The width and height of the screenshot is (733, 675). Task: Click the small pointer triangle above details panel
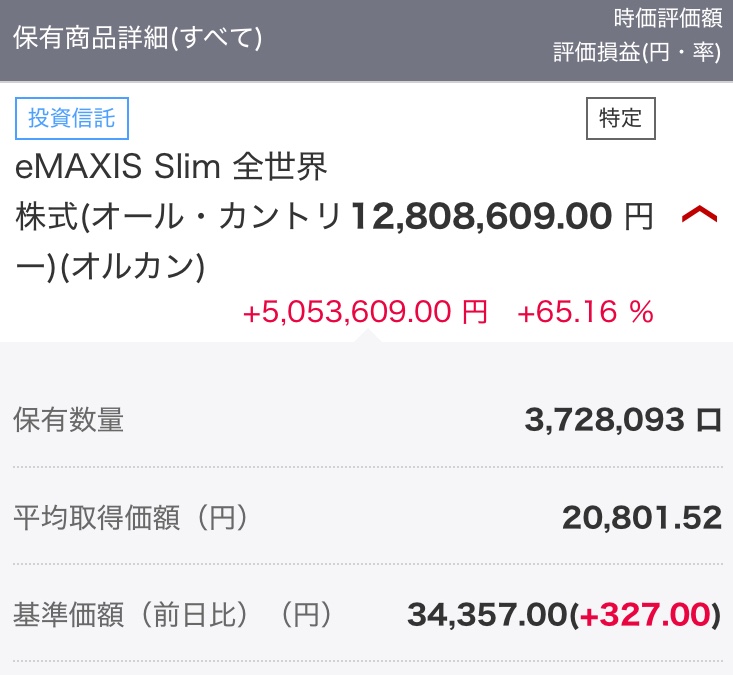pos(367,335)
